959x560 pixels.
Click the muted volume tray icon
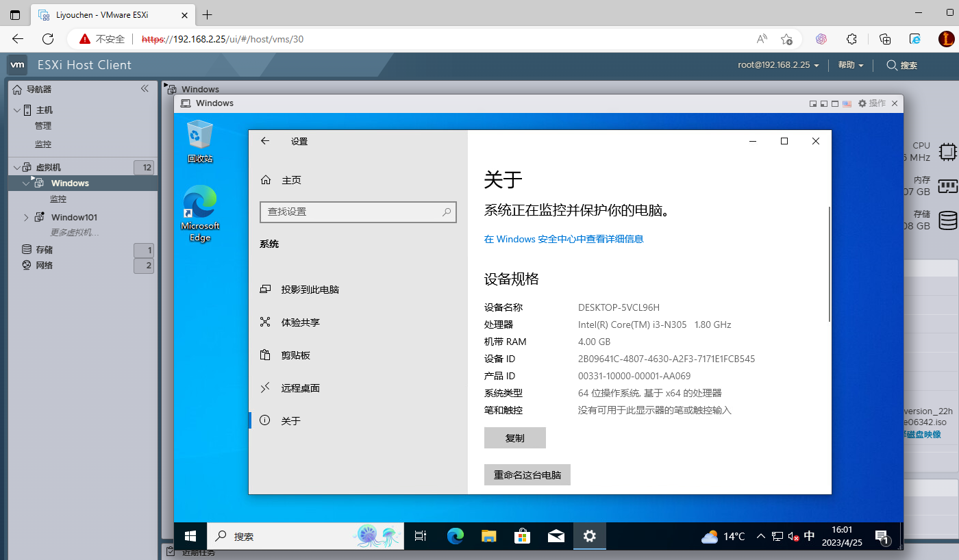794,537
